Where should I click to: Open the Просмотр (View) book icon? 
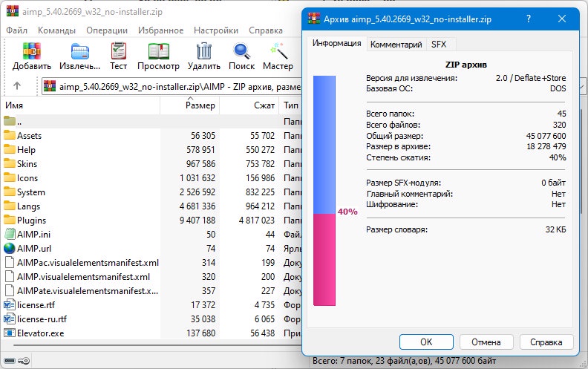click(158, 51)
